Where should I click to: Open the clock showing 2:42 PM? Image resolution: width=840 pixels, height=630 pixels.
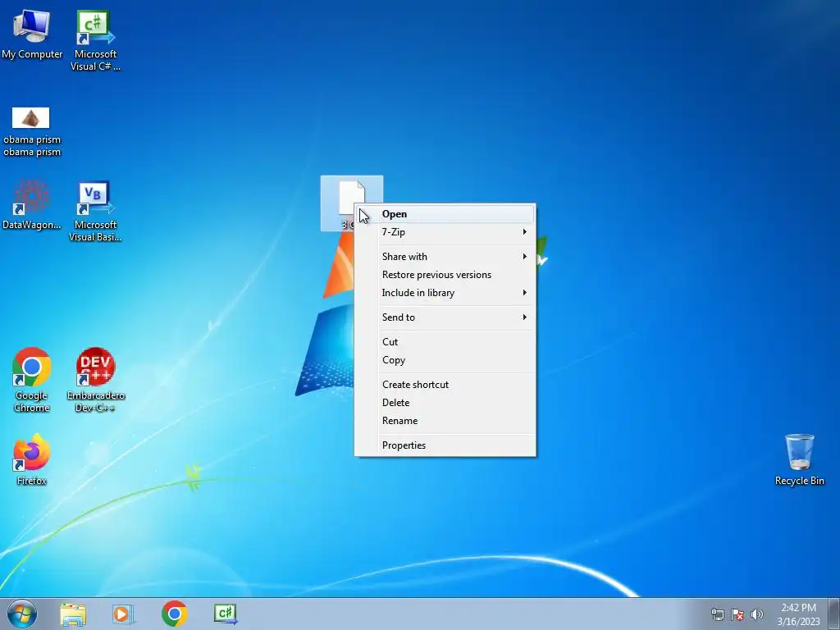tap(798, 614)
